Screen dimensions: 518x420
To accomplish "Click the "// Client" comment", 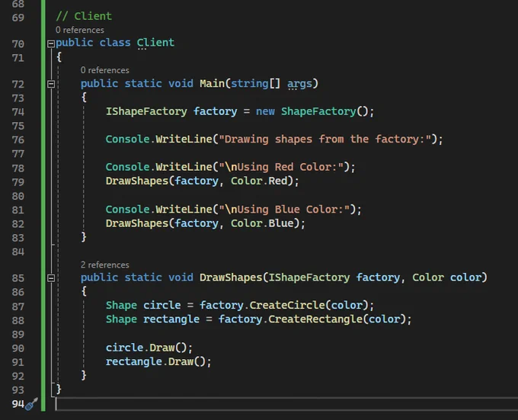I will click(x=84, y=16).
